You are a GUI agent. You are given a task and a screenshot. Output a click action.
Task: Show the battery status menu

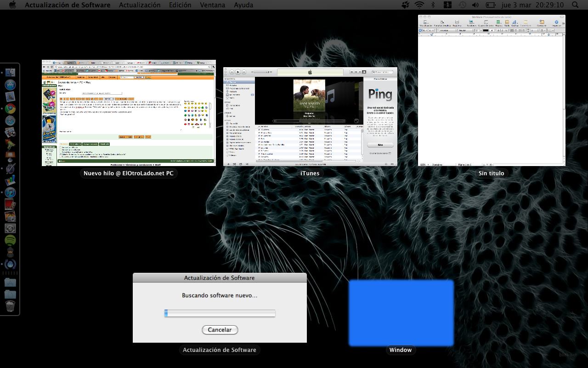point(491,5)
